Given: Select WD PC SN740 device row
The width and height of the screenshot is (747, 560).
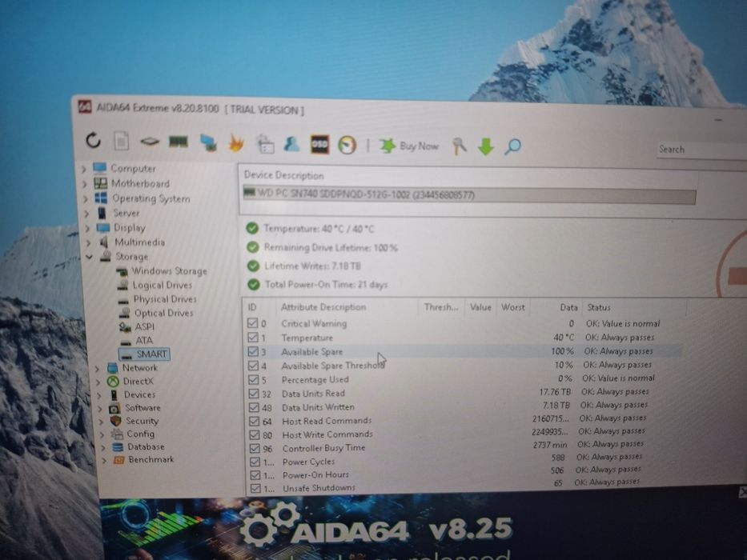Looking at the screenshot, I should pyautogui.click(x=469, y=194).
